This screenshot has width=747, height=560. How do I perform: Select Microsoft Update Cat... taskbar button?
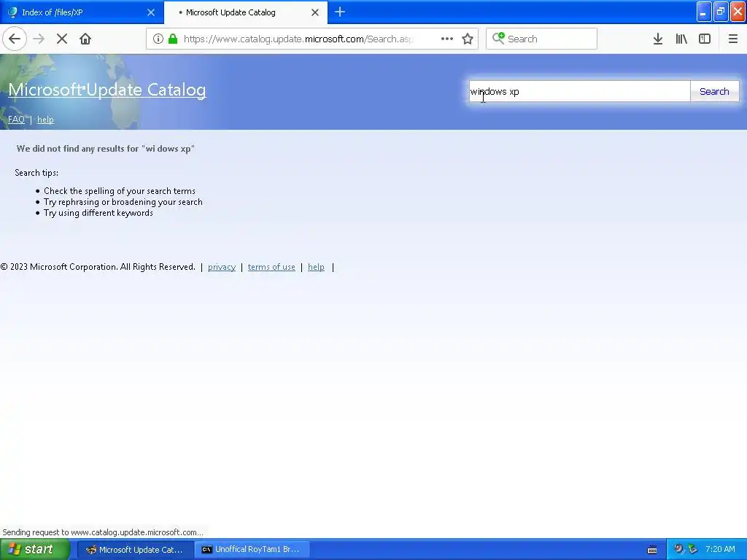click(135, 549)
